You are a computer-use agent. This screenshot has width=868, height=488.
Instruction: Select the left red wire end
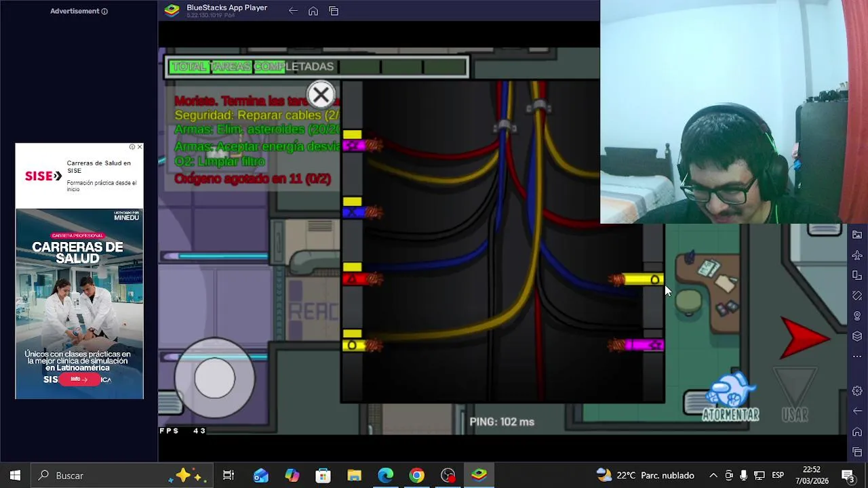click(362, 279)
